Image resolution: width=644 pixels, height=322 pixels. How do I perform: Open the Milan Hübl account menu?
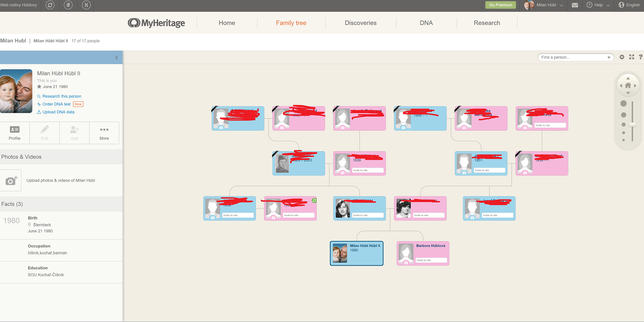click(x=549, y=5)
